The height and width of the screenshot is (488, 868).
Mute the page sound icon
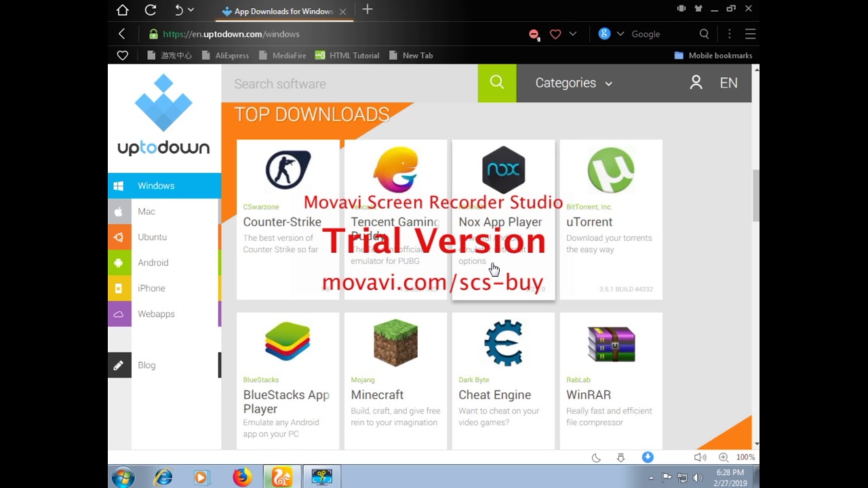[x=700, y=457]
